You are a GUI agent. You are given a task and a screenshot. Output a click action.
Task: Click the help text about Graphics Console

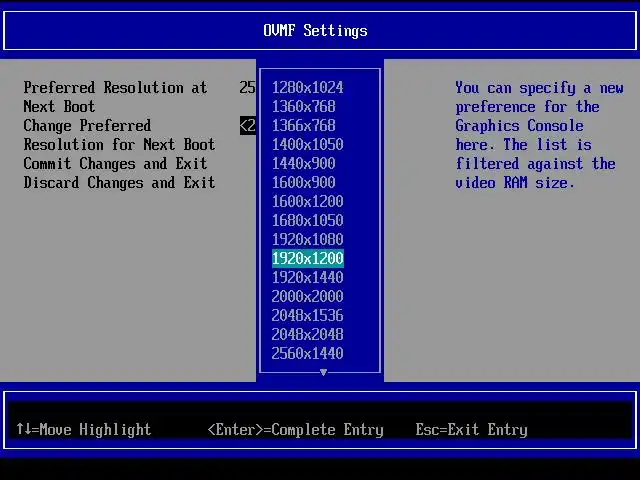pos(539,135)
